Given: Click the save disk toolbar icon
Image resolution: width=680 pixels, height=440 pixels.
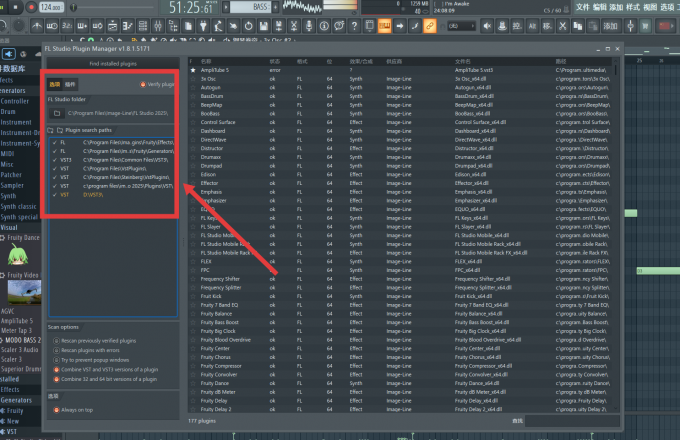Looking at the screenshot, I should coord(263,26).
